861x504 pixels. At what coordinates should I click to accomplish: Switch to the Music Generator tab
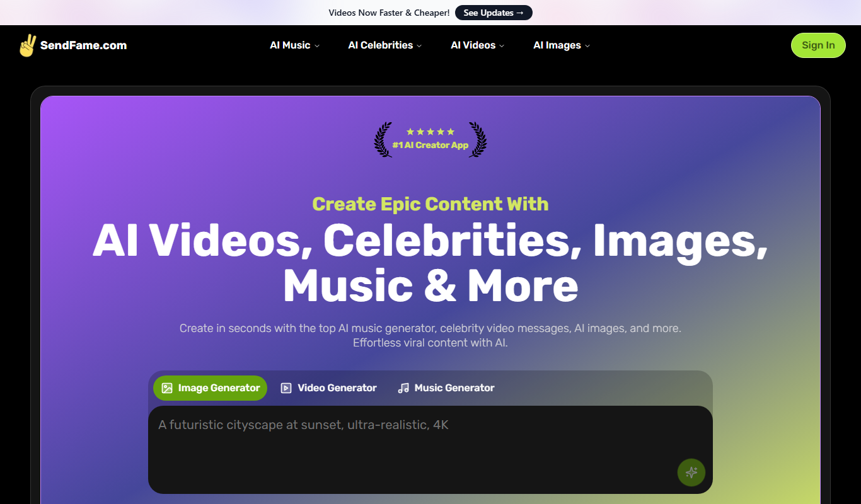pyautogui.click(x=446, y=388)
